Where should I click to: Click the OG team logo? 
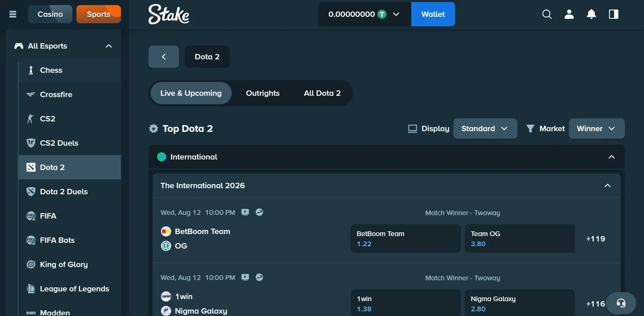[166, 246]
